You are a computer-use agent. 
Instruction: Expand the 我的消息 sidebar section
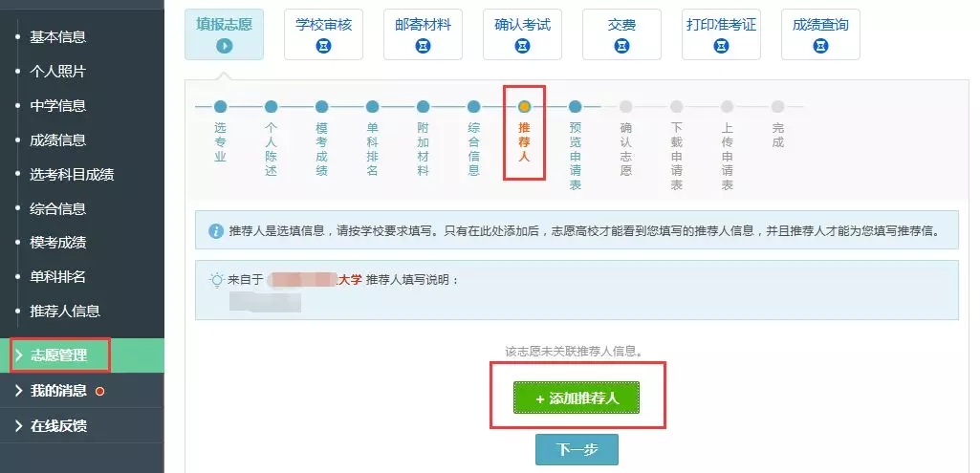coord(57,391)
